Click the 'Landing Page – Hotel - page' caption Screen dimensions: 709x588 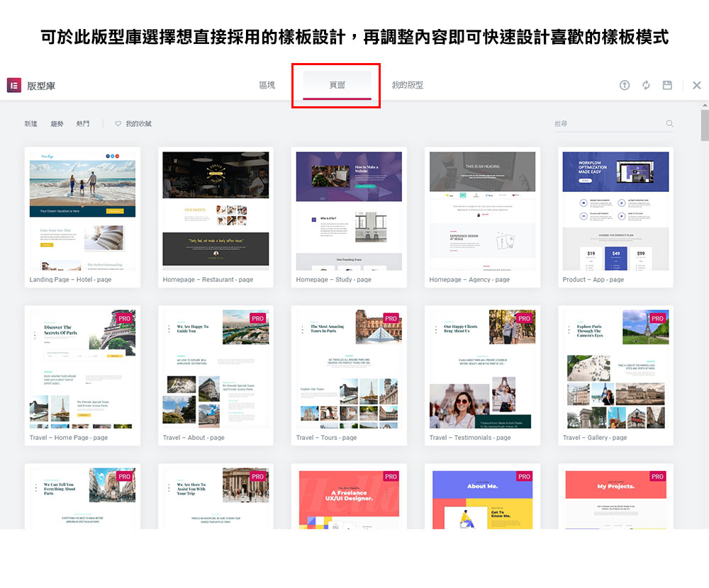click(x=70, y=280)
